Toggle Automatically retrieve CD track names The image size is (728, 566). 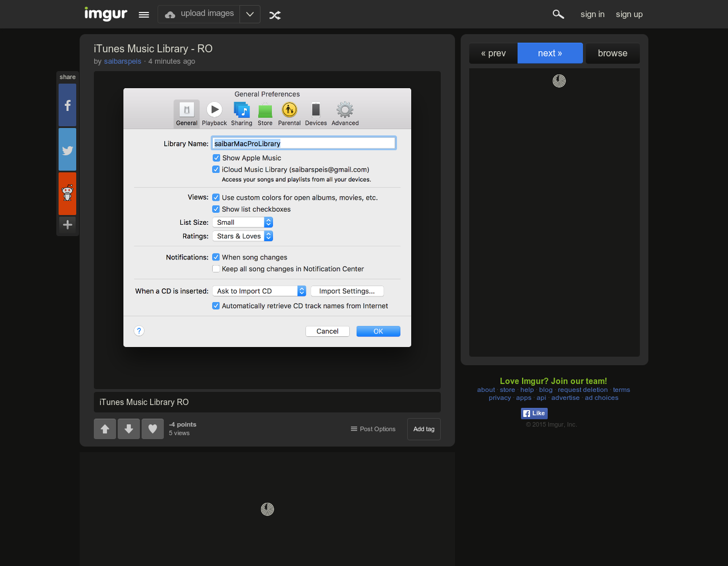click(216, 306)
